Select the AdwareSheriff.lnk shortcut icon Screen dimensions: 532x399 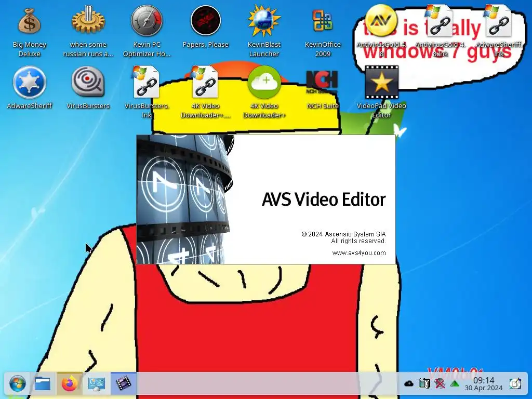point(498,21)
